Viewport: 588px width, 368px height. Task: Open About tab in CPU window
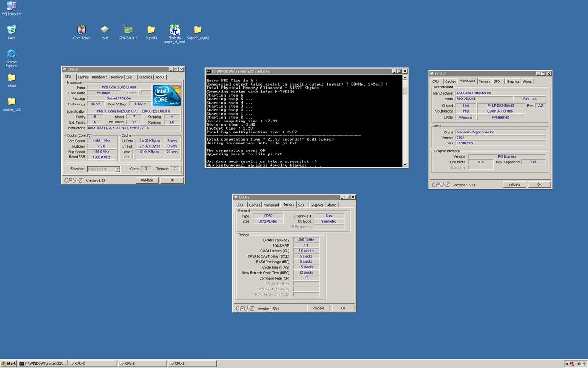coord(160,77)
